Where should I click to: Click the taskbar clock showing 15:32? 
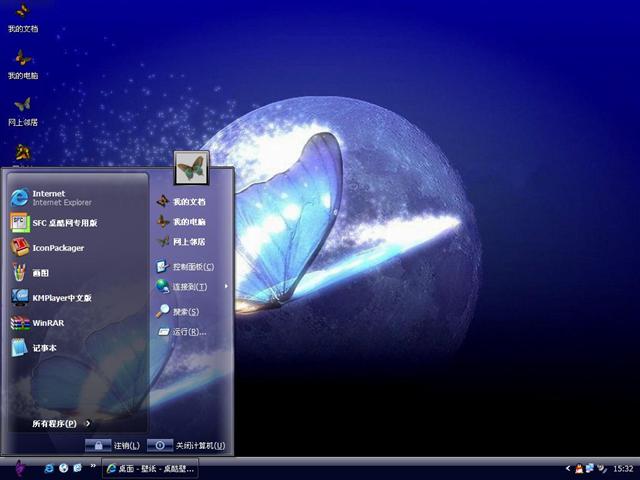point(623,468)
